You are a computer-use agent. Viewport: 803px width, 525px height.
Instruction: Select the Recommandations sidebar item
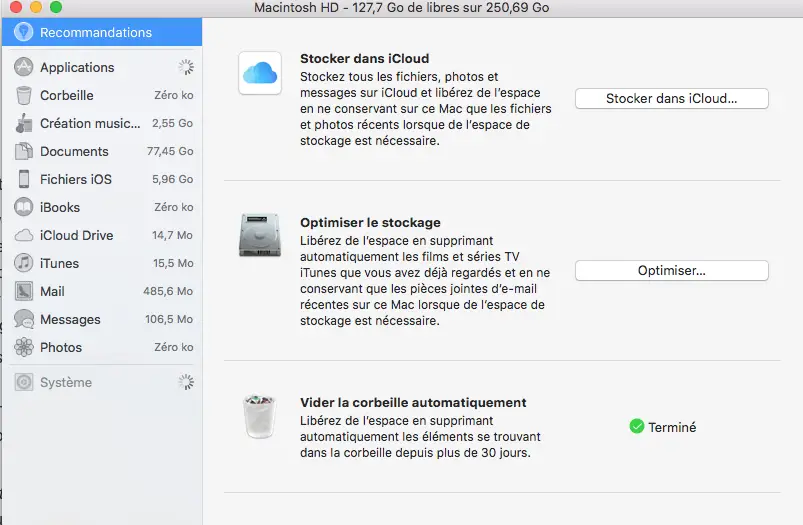pyautogui.click(x=102, y=32)
